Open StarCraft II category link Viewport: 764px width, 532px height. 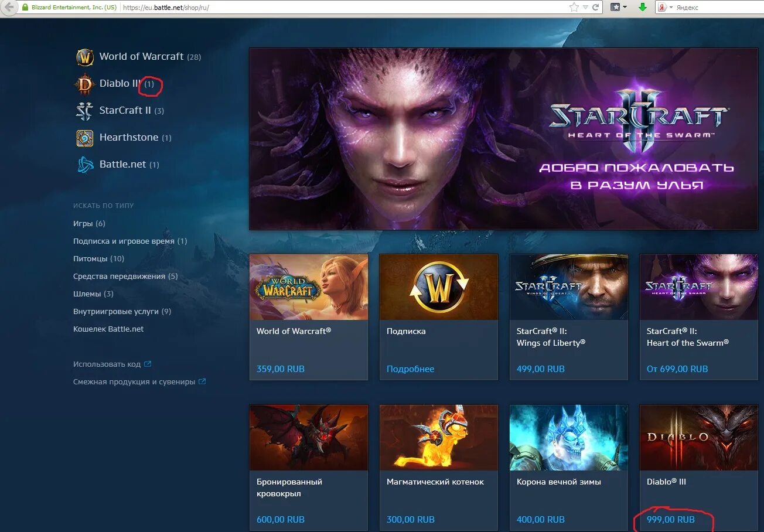coord(132,111)
